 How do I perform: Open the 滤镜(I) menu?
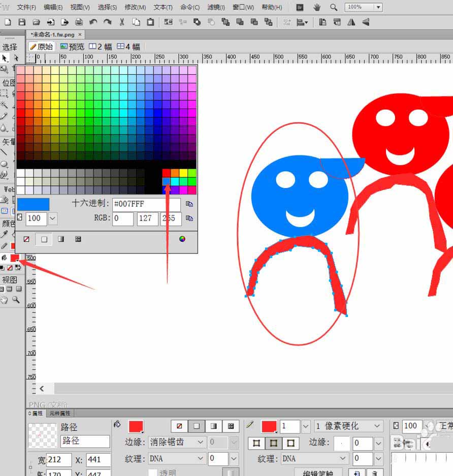tap(216, 7)
